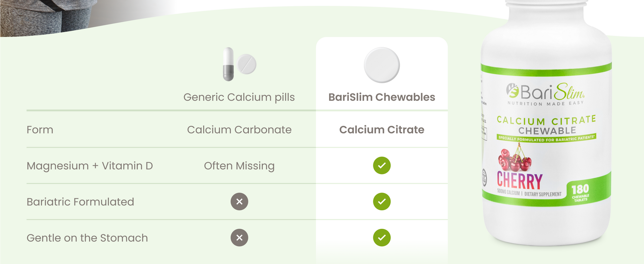The width and height of the screenshot is (644, 264).
Task: Click the BariSlim Chewables column heading
Action: [382, 97]
